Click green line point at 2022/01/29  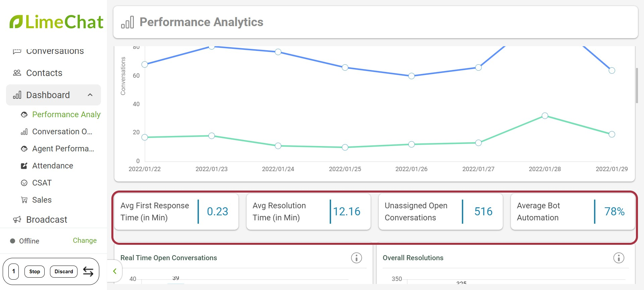612,134
